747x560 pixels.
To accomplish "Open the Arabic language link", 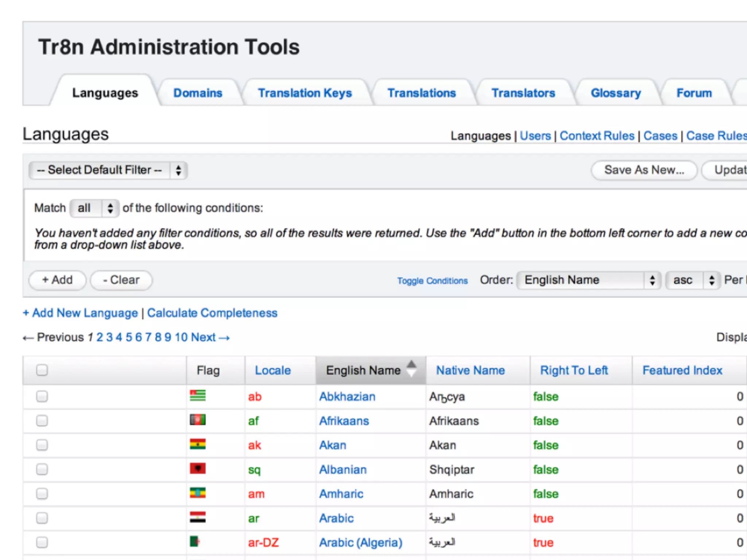I will [x=336, y=518].
